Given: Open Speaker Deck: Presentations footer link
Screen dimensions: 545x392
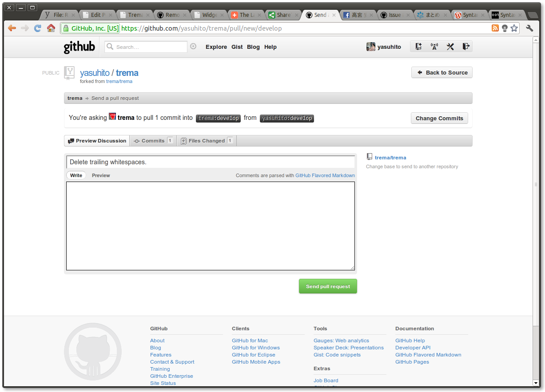Looking at the screenshot, I should [x=349, y=348].
